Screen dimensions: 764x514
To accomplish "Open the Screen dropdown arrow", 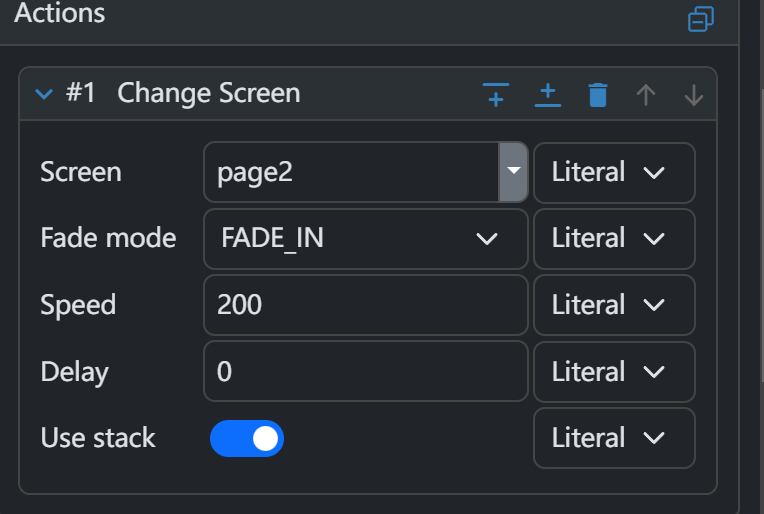I will (513, 171).
